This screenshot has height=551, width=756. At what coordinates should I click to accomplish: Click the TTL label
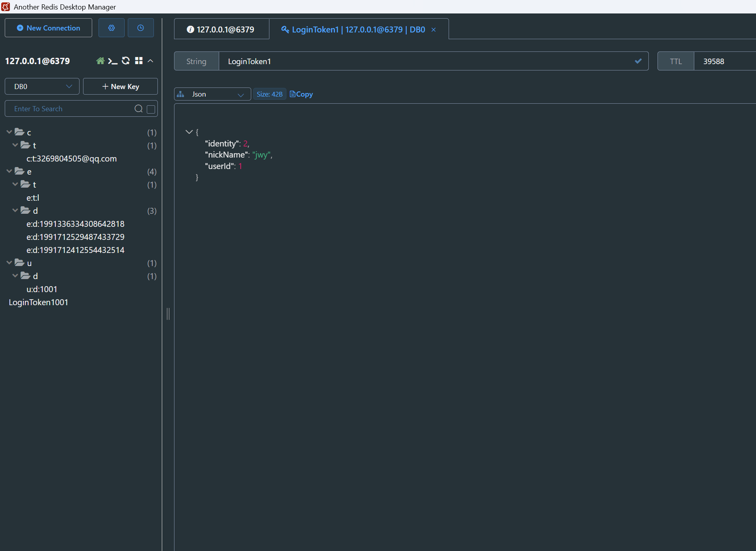pos(676,61)
